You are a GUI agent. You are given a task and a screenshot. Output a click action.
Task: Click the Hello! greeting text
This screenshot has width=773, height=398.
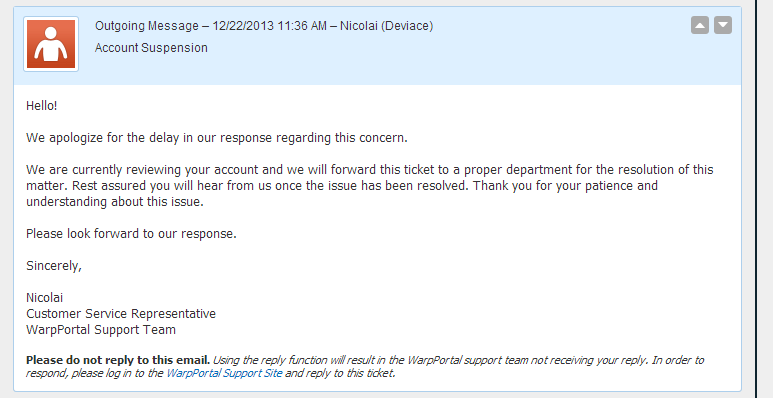point(42,106)
